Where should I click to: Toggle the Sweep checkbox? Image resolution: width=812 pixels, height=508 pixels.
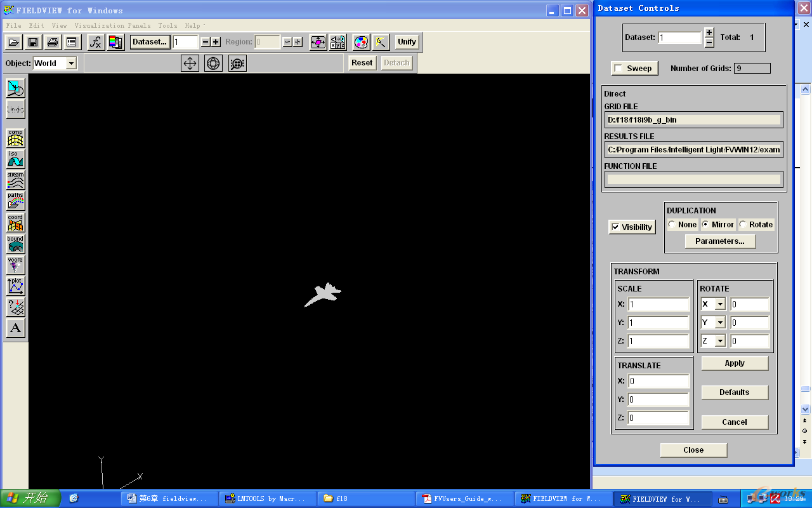pyautogui.click(x=619, y=68)
